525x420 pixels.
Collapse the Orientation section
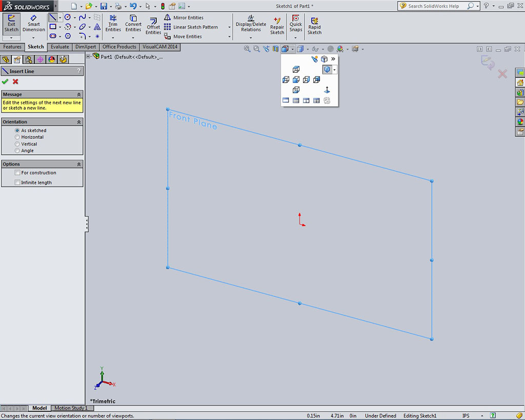[79, 122]
